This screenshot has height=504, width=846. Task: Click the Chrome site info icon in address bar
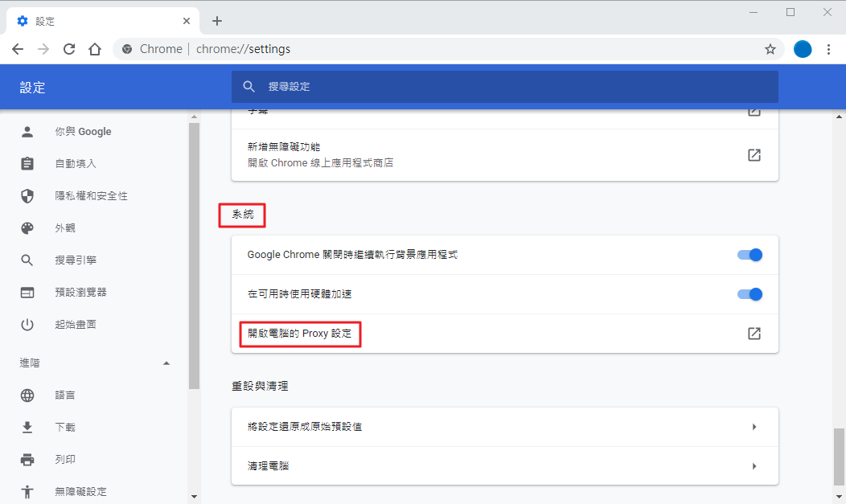click(127, 49)
